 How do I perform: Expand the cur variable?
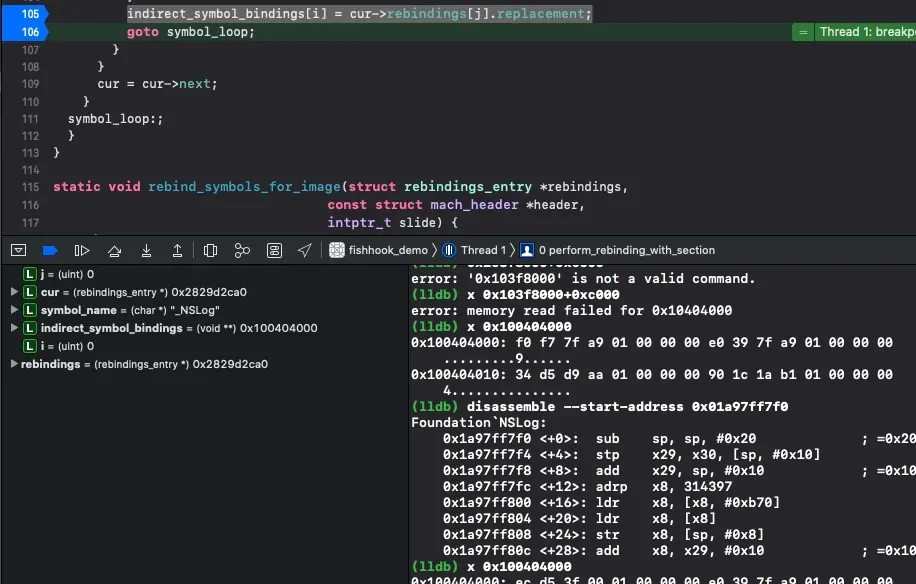coord(14,292)
